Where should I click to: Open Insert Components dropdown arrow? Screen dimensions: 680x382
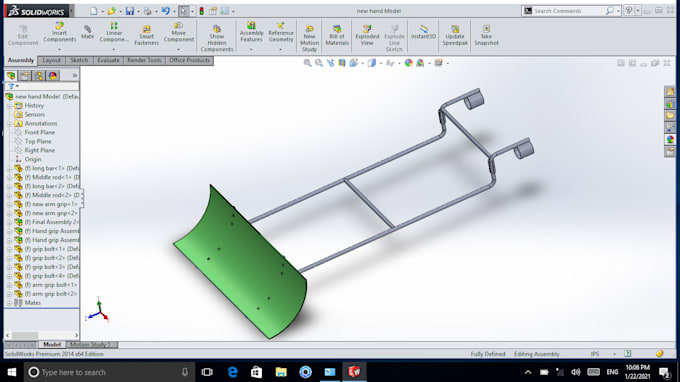coord(59,49)
